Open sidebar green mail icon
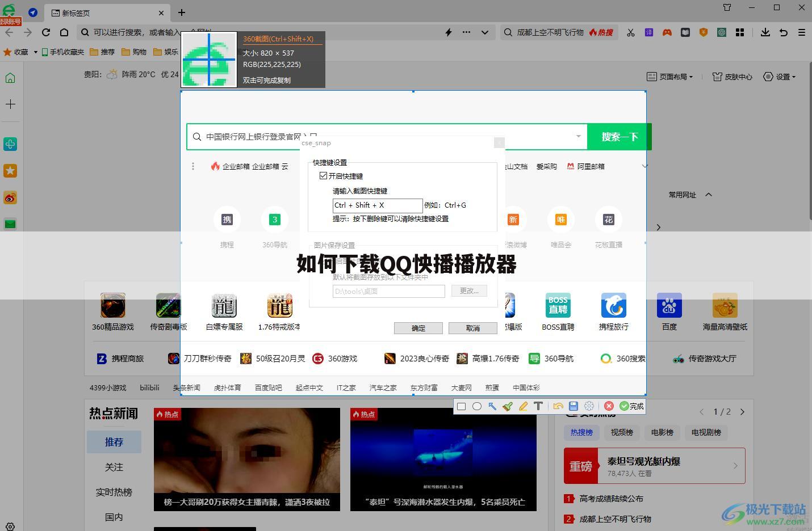This screenshot has width=812, height=531. pyautogui.click(x=10, y=224)
